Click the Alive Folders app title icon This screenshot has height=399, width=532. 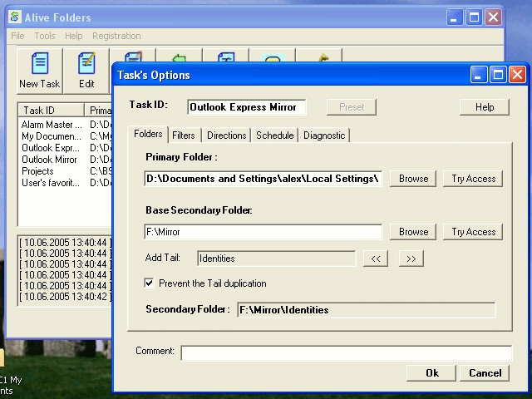pyautogui.click(x=15, y=17)
